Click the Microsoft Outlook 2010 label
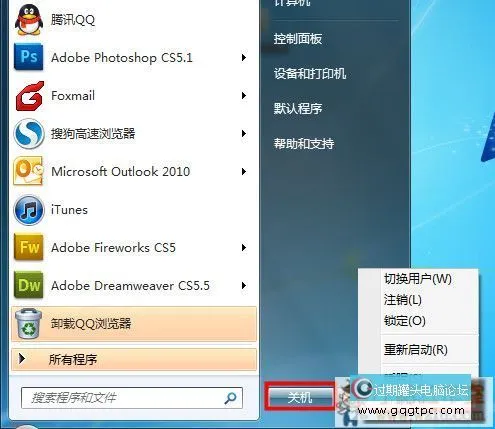 point(120,172)
